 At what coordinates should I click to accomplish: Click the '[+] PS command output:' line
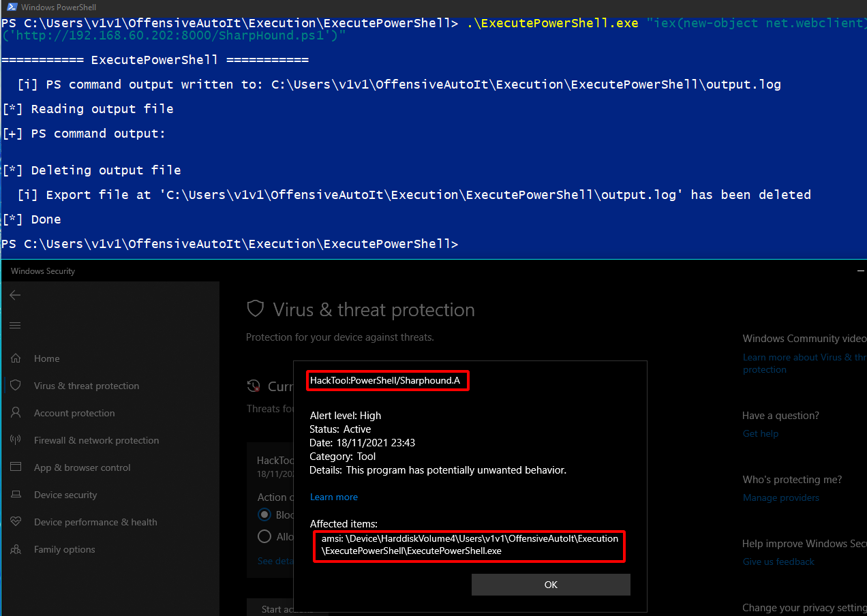click(x=84, y=134)
